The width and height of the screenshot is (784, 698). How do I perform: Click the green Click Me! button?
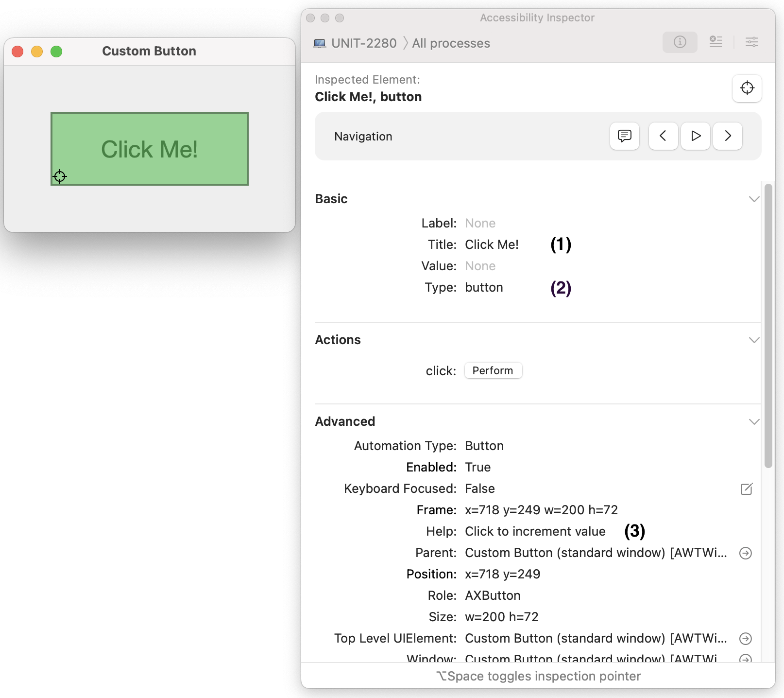(150, 149)
